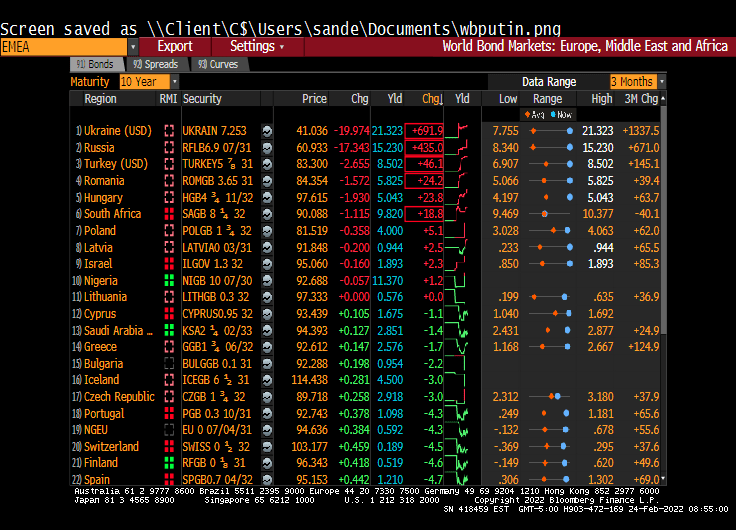Image resolution: width=736 pixels, height=530 pixels.
Task: Click the RMI indicator icon for South Africa
Action: click(x=169, y=214)
